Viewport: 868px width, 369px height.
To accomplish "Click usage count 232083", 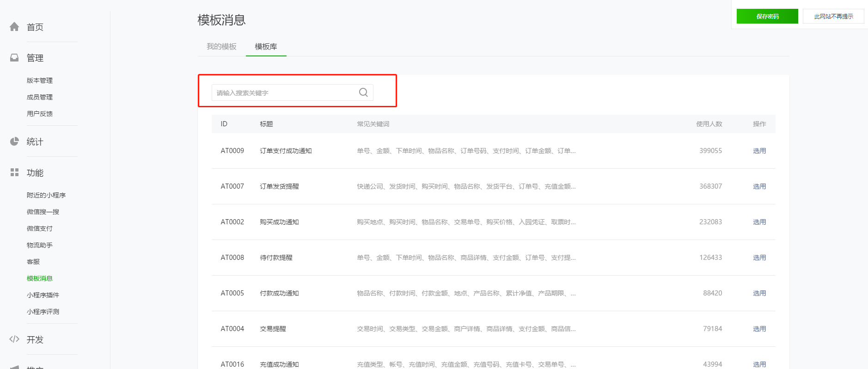I will (x=710, y=222).
